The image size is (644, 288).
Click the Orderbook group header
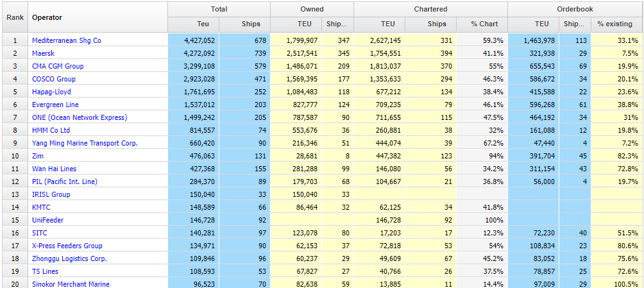coord(575,9)
